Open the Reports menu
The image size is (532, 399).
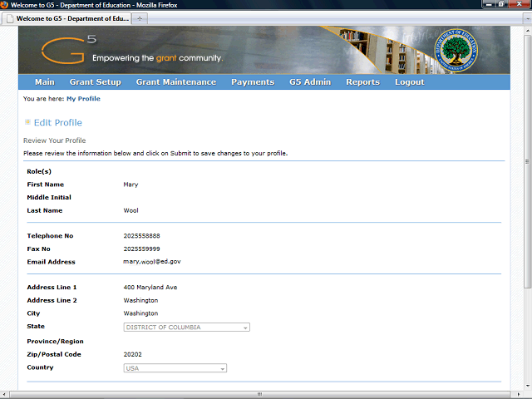(362, 82)
